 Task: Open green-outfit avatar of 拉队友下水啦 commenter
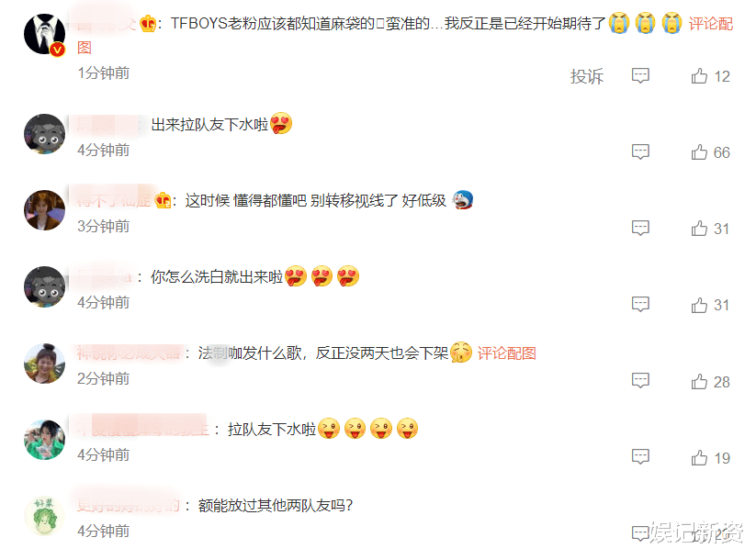(x=44, y=440)
